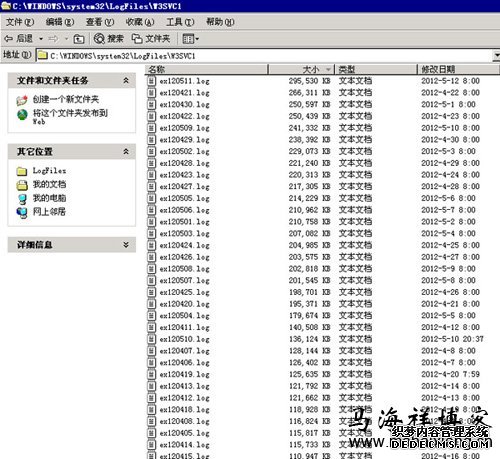Open the View (查看) menu

tap(100, 22)
